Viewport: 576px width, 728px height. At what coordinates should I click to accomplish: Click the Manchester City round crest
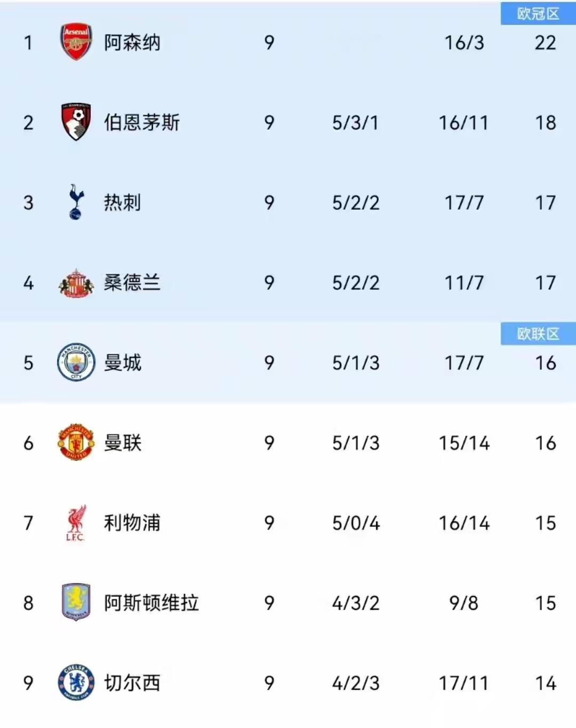76,362
